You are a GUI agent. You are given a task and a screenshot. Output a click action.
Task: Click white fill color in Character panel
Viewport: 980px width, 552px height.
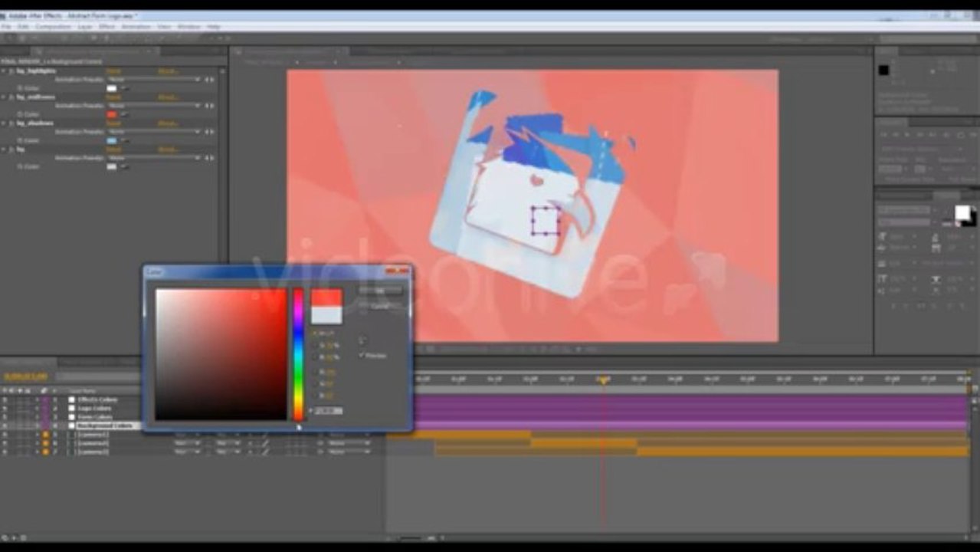pos(962,212)
